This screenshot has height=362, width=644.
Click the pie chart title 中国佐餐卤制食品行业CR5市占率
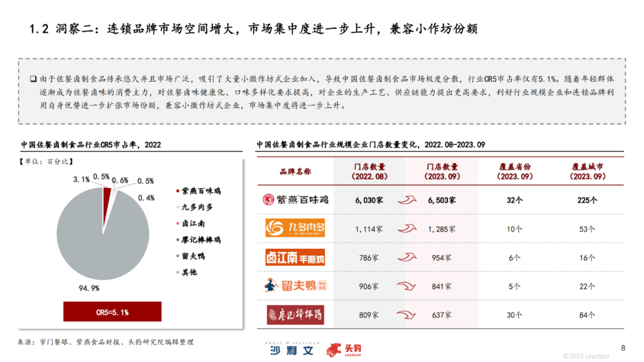coord(91,145)
